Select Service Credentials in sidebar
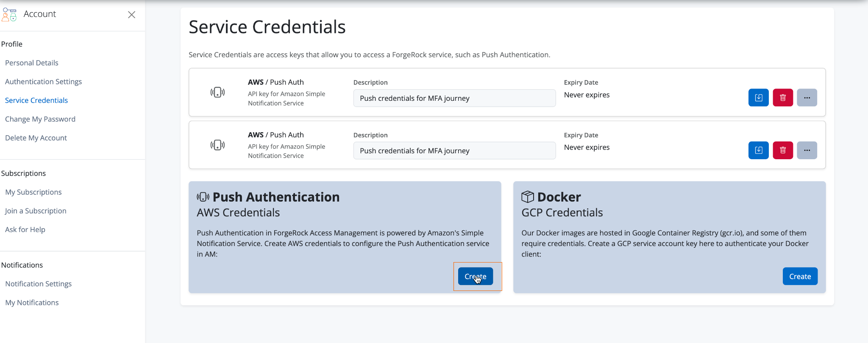 click(x=36, y=100)
